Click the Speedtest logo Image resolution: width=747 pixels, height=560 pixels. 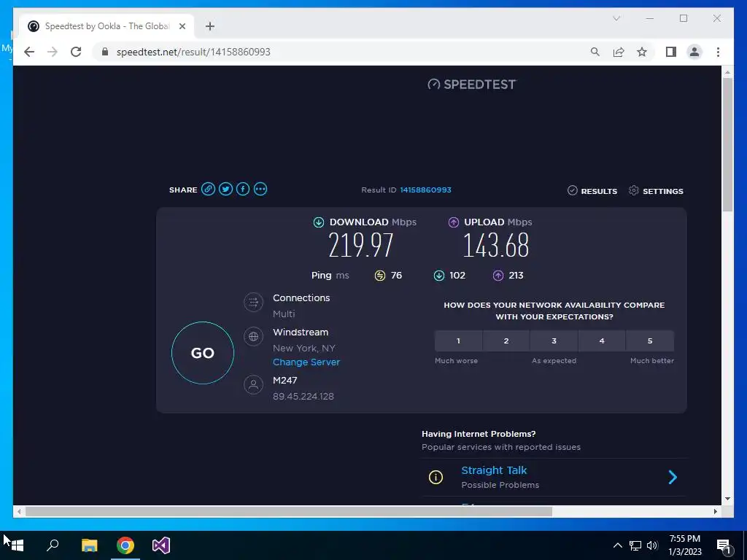pos(472,85)
